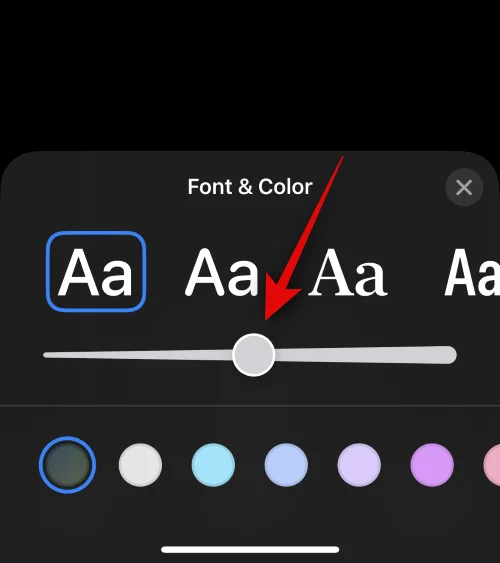Tap the black area above the sheet

coord(250,72)
